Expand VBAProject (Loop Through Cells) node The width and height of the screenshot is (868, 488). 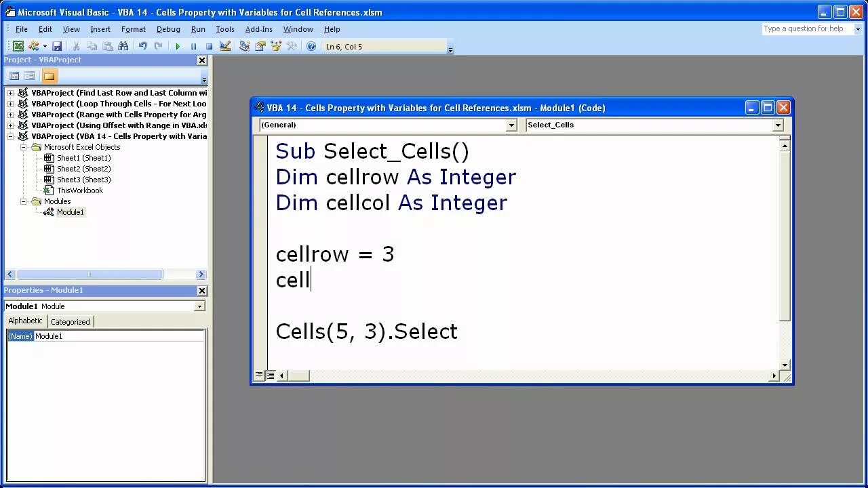pyautogui.click(x=10, y=104)
